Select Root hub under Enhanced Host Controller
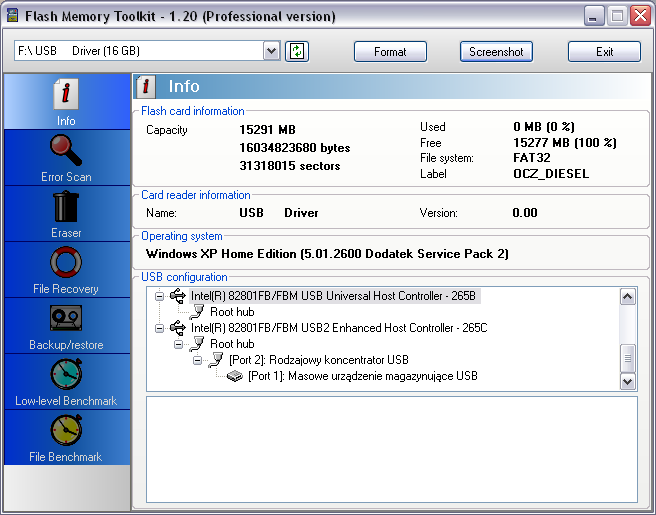 click(x=232, y=344)
